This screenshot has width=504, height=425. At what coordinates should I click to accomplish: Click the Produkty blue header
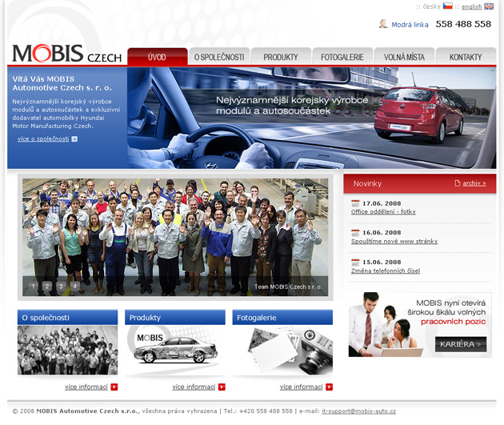[x=175, y=317]
